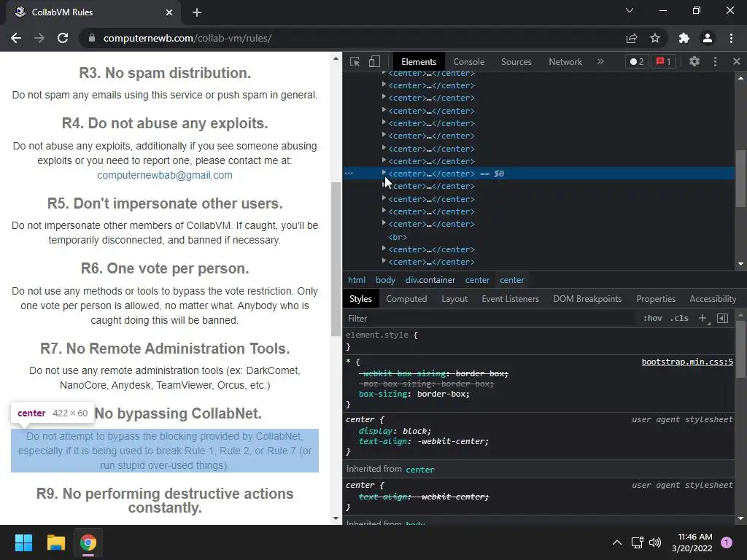Go forward to next page
Screen dimensions: 747x560
click(x=39, y=38)
